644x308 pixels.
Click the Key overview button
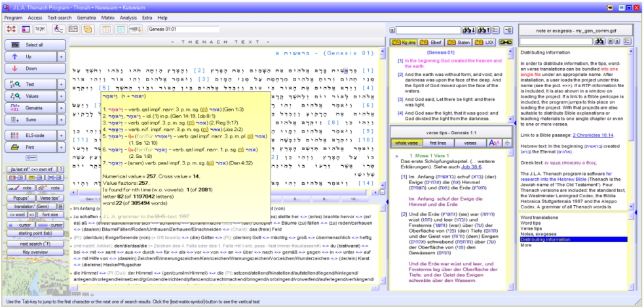(35, 252)
